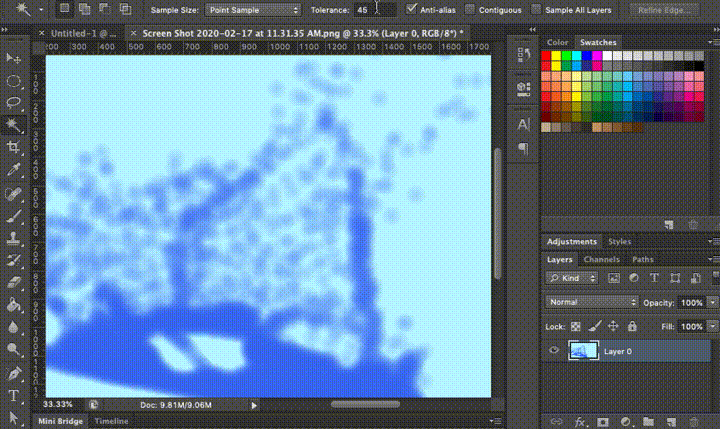Hide Layer 0 with the eye icon

[x=554, y=351]
